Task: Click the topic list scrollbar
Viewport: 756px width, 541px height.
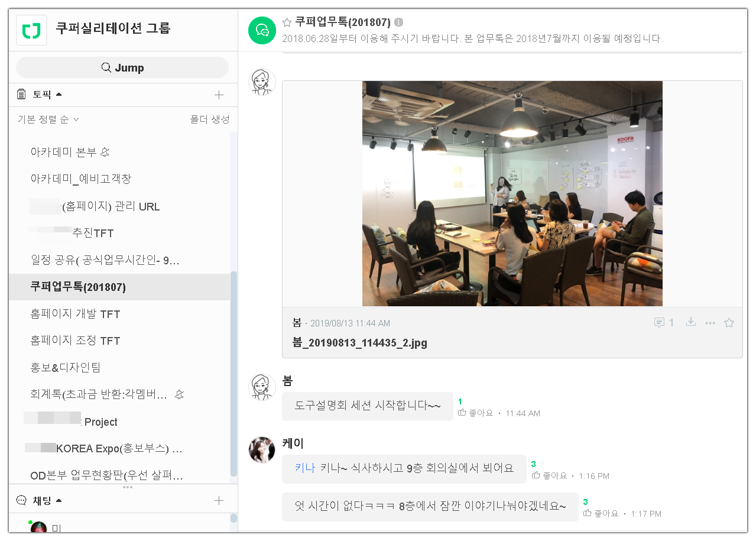Action: tap(233, 374)
